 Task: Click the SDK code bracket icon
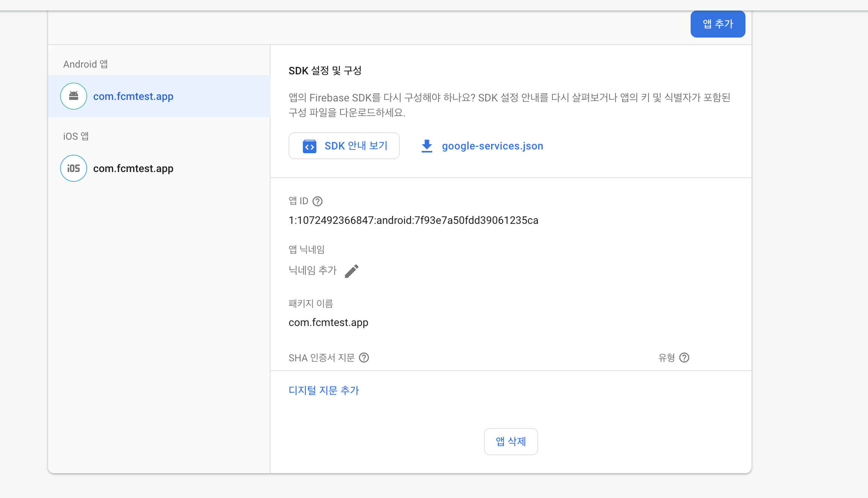coord(309,146)
